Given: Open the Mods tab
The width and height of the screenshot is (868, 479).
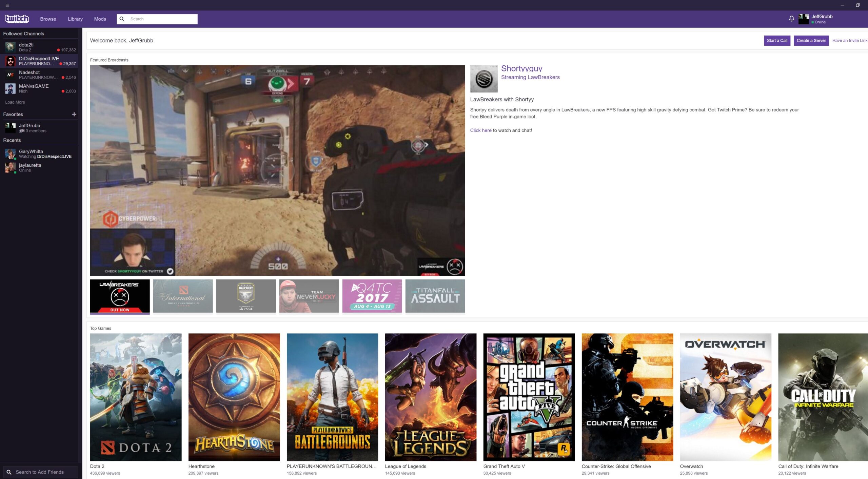Looking at the screenshot, I should pos(100,19).
